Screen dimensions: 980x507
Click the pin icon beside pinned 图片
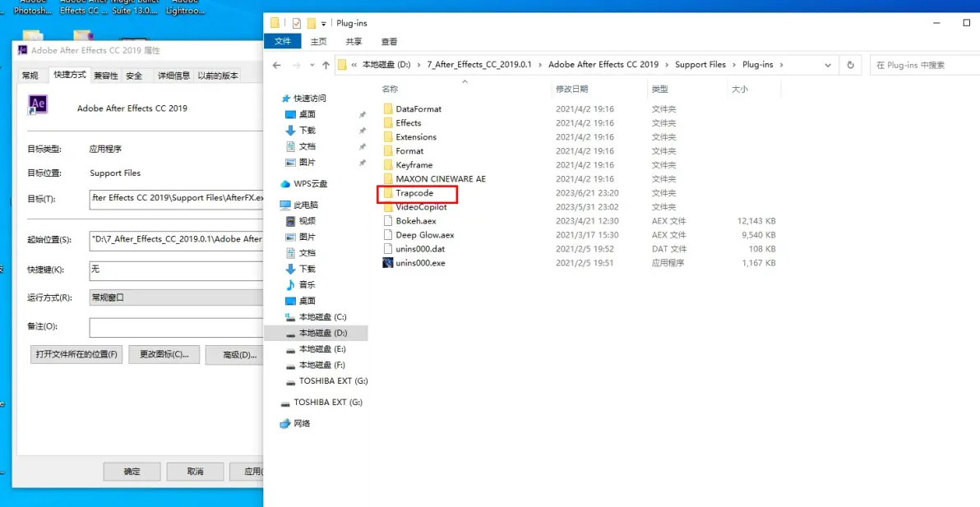pyautogui.click(x=362, y=163)
